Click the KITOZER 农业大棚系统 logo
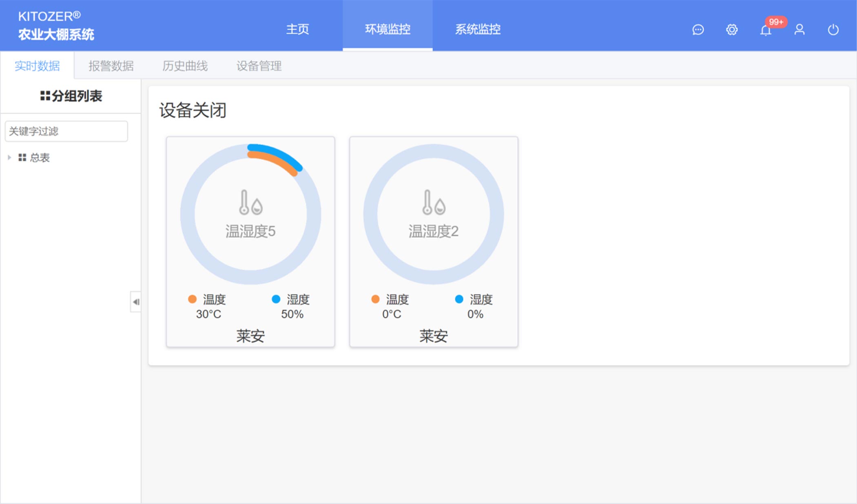 pos(56,25)
